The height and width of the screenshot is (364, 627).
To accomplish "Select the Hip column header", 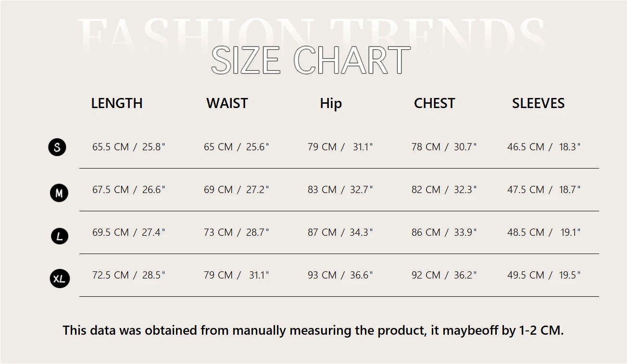I will click(331, 104).
